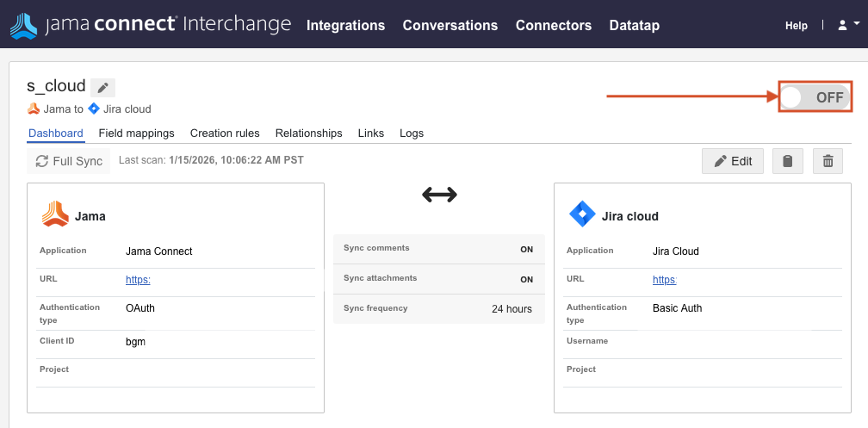This screenshot has height=428, width=868.
Task: Click the bidirectional sync arrow icon
Action: coord(439,195)
